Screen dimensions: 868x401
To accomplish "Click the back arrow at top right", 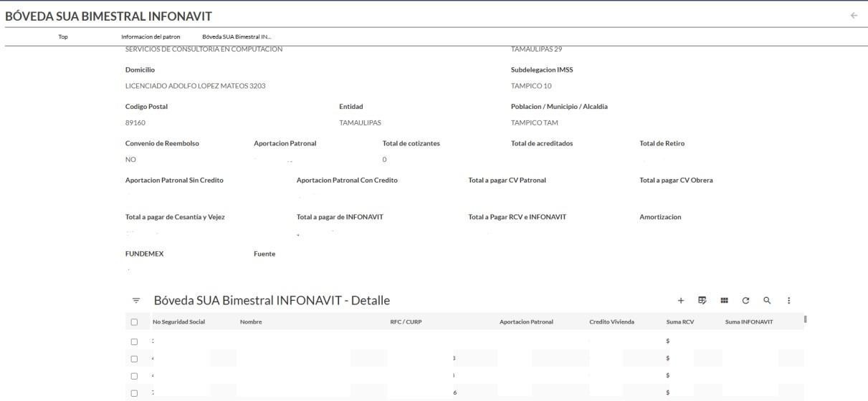I will pos(853,15).
